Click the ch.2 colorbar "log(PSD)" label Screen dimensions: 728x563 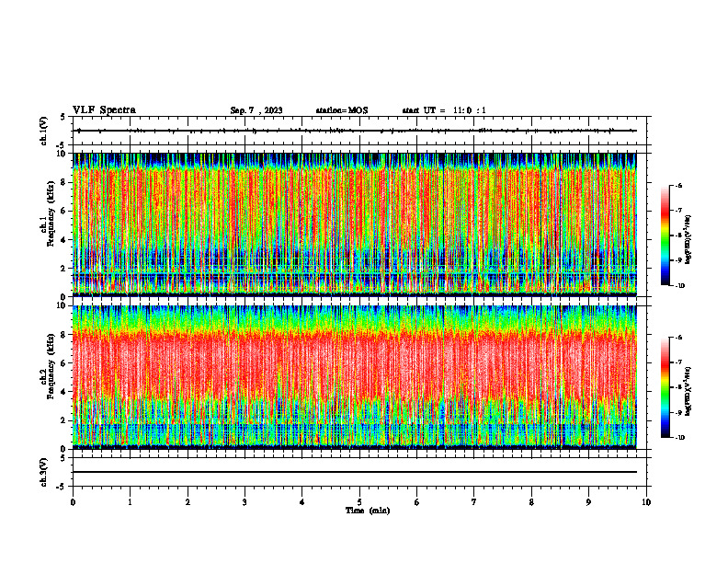(x=688, y=391)
